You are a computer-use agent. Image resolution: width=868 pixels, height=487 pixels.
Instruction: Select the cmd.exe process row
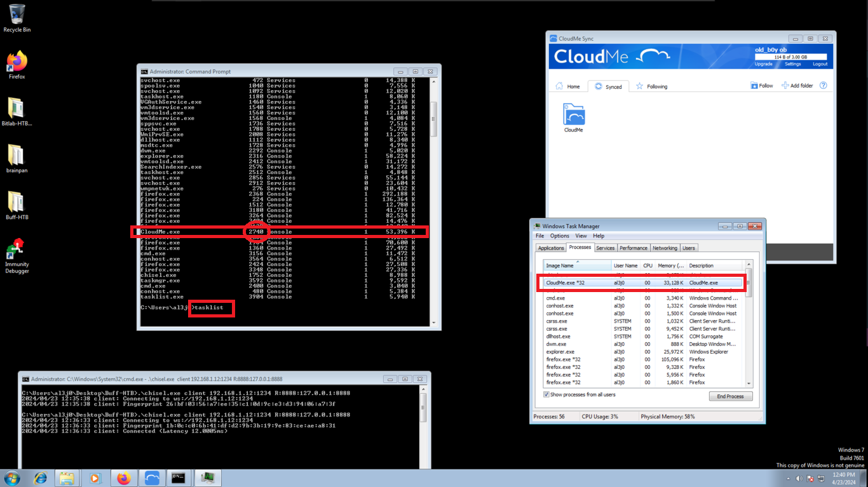pos(644,298)
